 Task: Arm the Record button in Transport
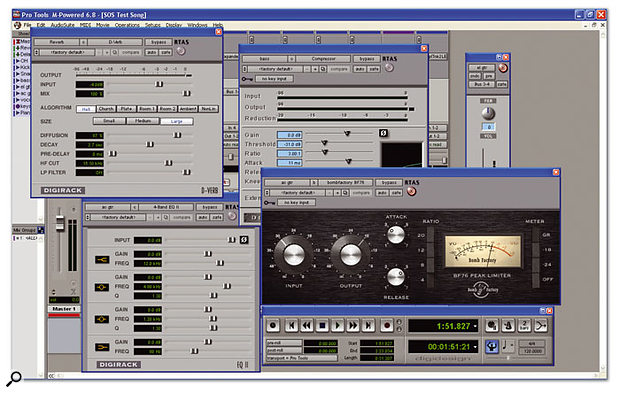click(x=387, y=326)
